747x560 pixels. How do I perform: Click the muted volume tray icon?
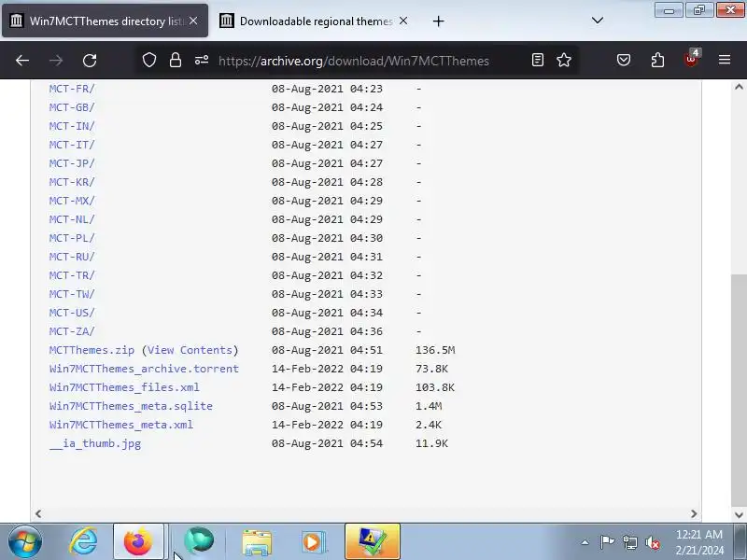[x=653, y=542]
